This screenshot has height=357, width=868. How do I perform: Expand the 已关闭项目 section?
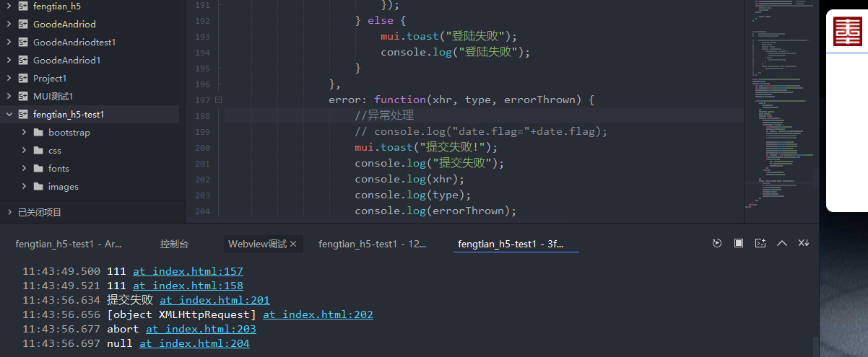(9, 212)
